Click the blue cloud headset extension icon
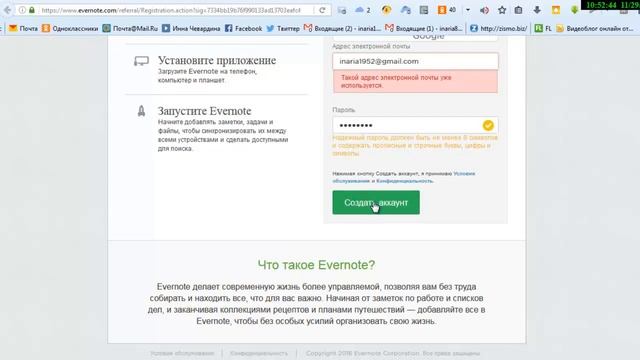The image size is (640, 360). [x=406, y=10]
